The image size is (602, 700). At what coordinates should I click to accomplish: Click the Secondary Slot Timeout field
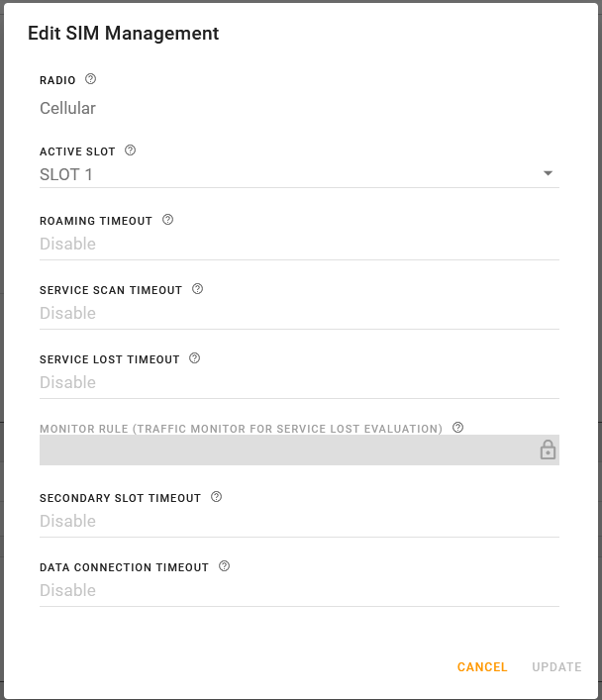tap(297, 522)
